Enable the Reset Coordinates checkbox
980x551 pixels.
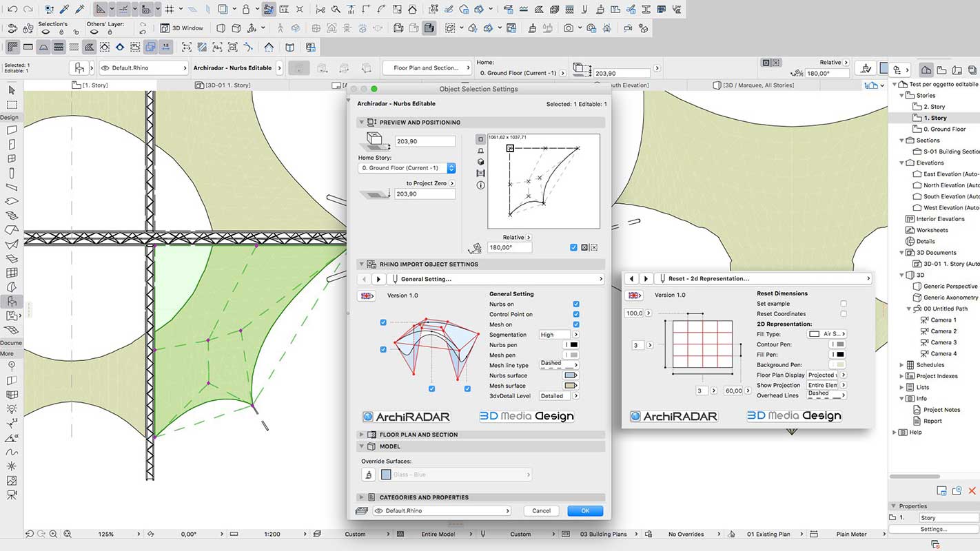[844, 314]
